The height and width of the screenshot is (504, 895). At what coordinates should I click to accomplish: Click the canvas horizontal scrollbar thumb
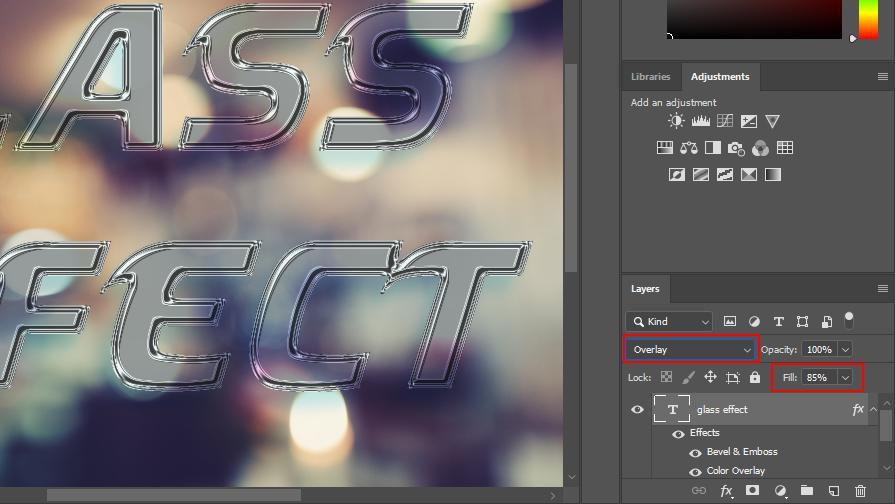click(174, 495)
